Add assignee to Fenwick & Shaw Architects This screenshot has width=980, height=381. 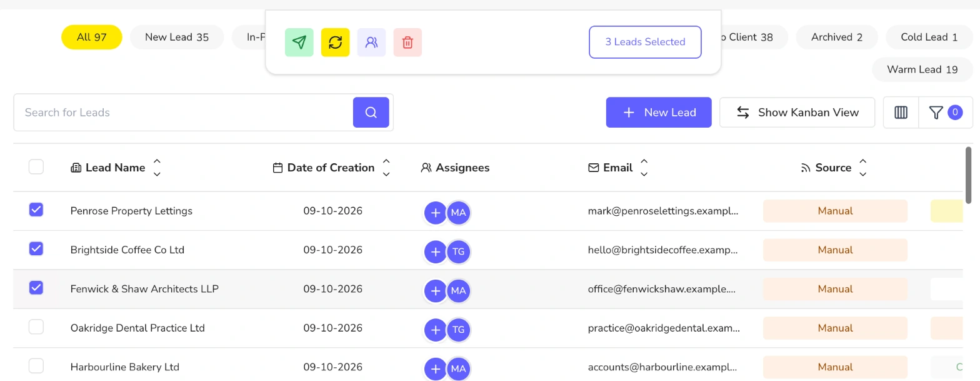coord(436,291)
